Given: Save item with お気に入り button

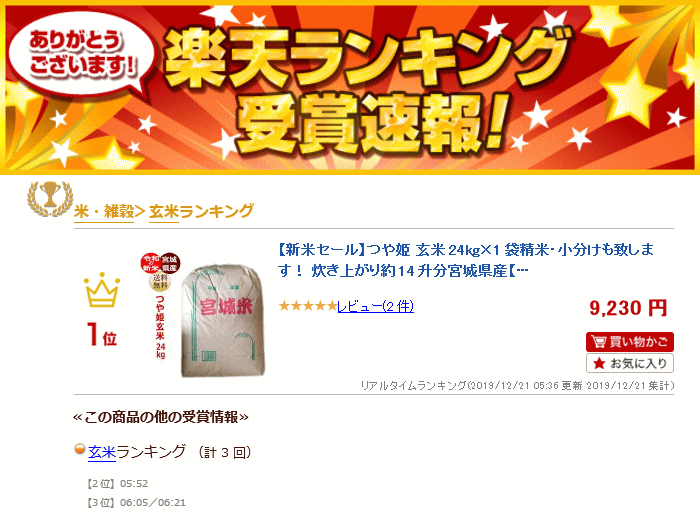Looking at the screenshot, I should coord(629,363).
